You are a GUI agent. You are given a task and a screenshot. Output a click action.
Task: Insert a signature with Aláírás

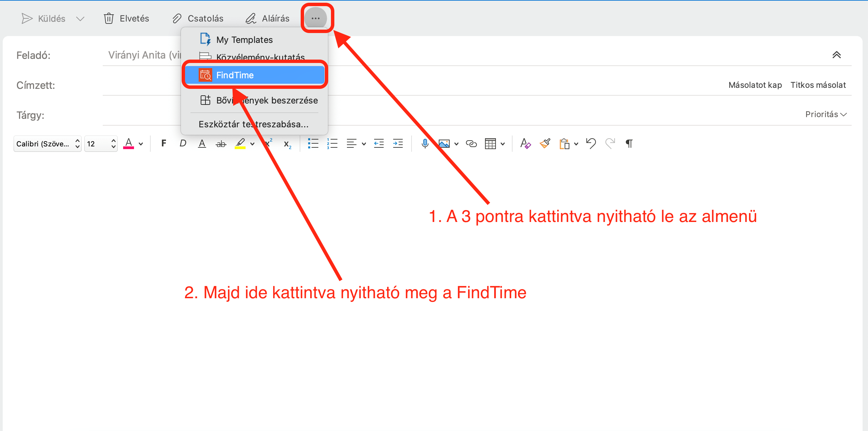(267, 18)
